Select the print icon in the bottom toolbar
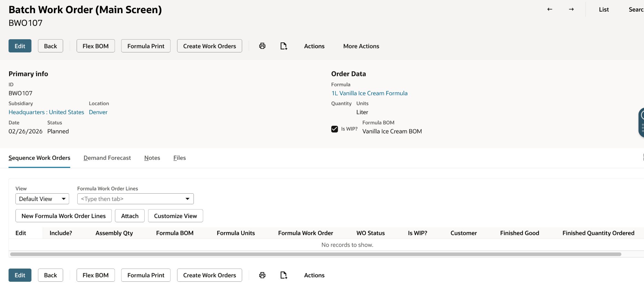This screenshot has width=644, height=302. [x=262, y=275]
